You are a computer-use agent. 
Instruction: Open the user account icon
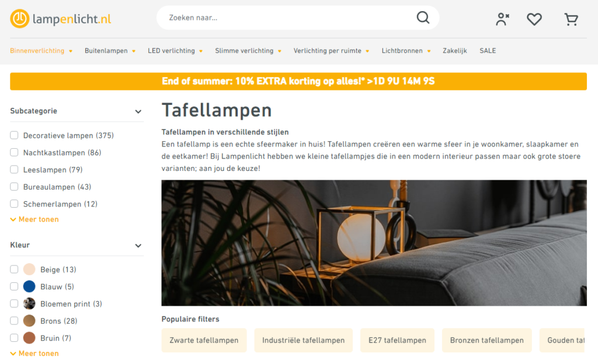tap(502, 19)
